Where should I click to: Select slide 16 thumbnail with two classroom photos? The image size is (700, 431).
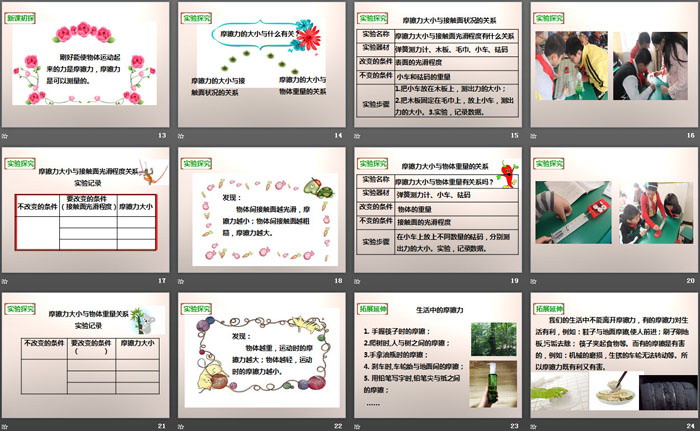pyautogui.click(x=614, y=65)
